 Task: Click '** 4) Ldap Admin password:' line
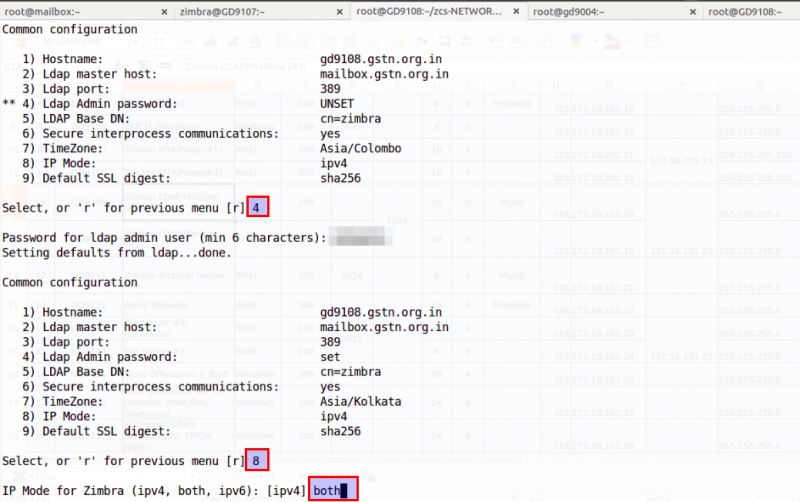[90, 104]
